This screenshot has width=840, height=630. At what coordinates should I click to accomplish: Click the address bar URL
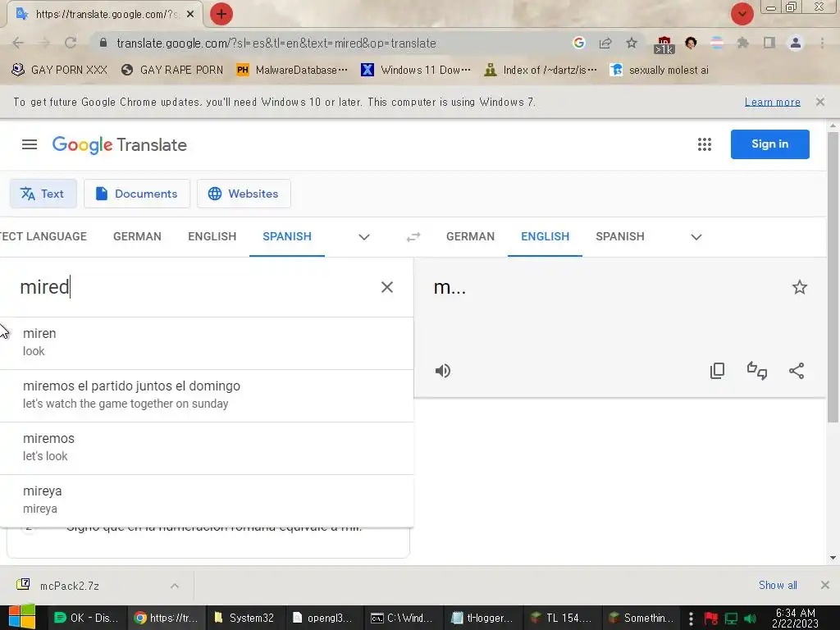276,43
